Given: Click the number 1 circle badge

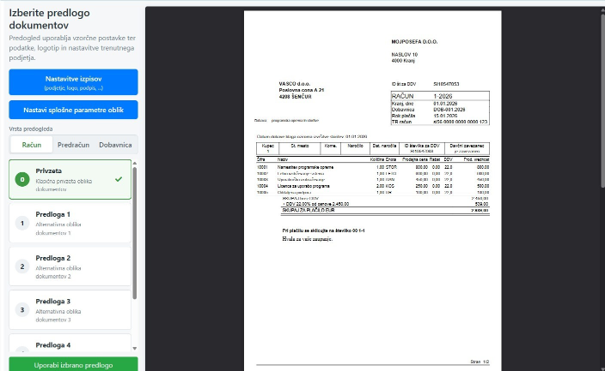Looking at the screenshot, I should pos(22,223).
